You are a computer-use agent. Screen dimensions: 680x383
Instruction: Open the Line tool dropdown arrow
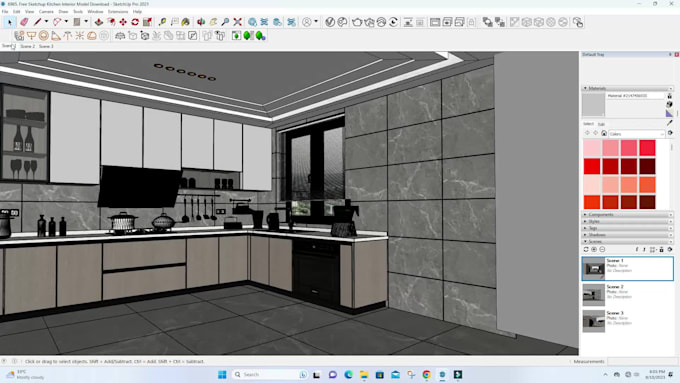coord(46,22)
